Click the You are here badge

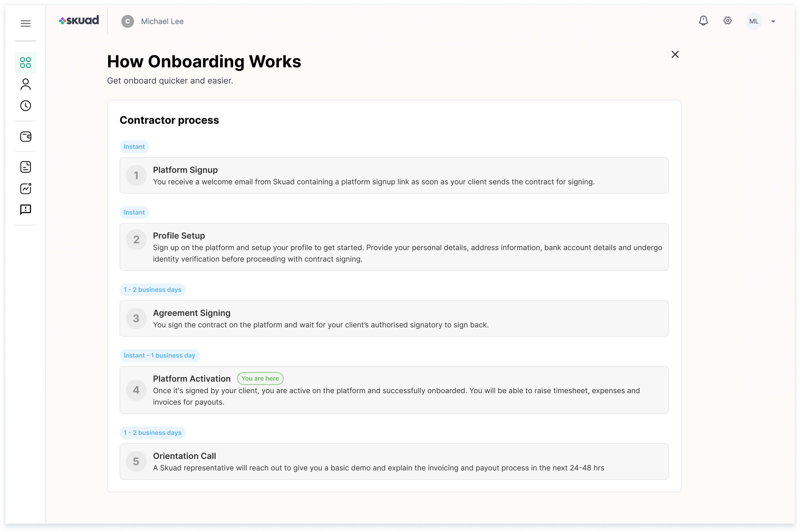(260, 378)
